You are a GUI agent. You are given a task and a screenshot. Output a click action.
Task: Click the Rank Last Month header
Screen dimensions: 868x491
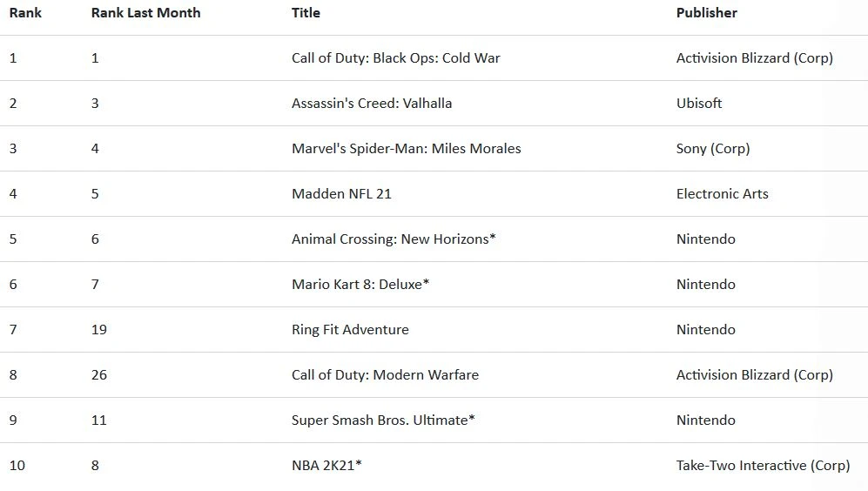[145, 13]
